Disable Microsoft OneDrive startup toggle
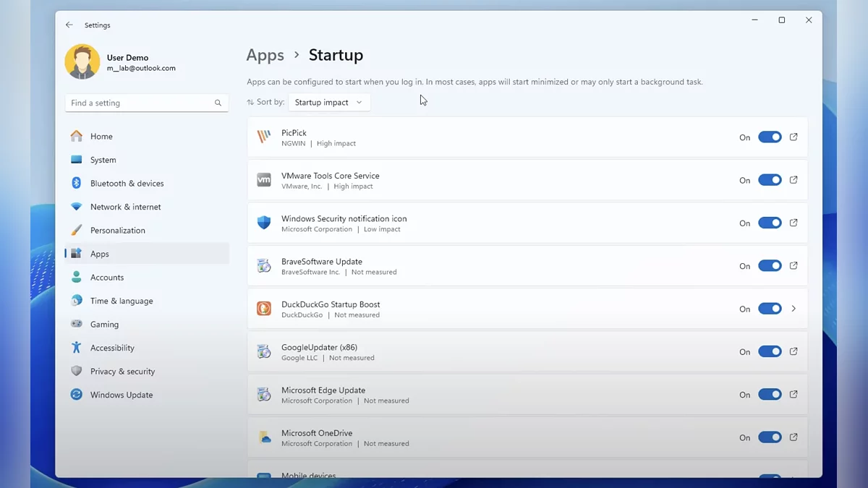 (770, 437)
